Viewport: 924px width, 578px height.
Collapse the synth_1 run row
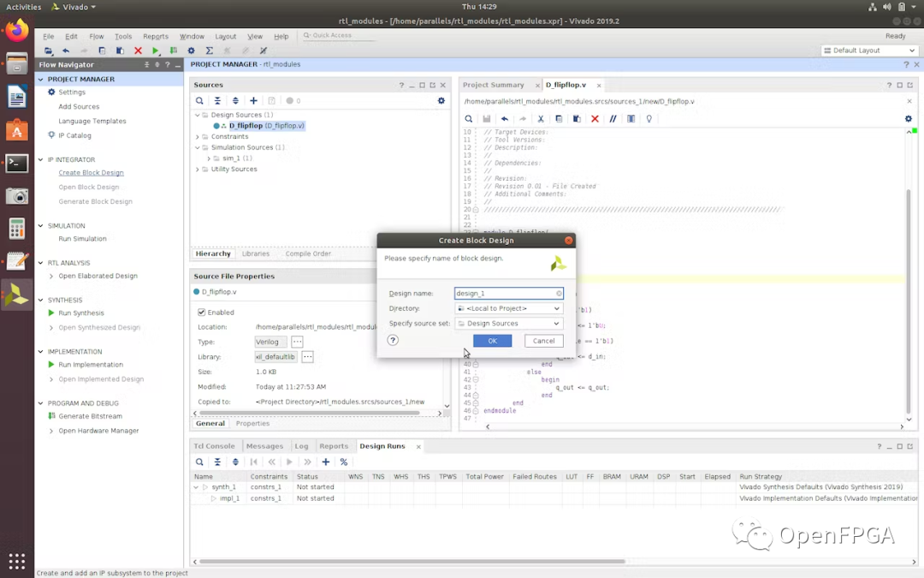(x=197, y=487)
